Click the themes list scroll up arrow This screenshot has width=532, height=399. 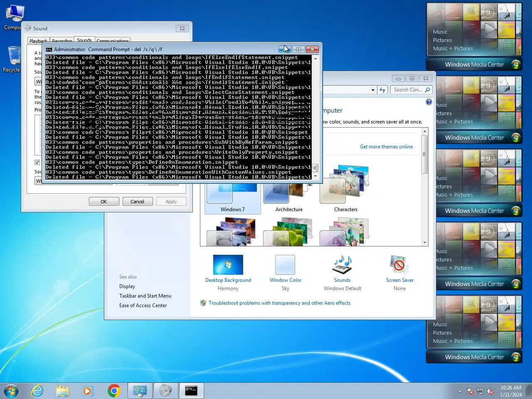click(425, 131)
